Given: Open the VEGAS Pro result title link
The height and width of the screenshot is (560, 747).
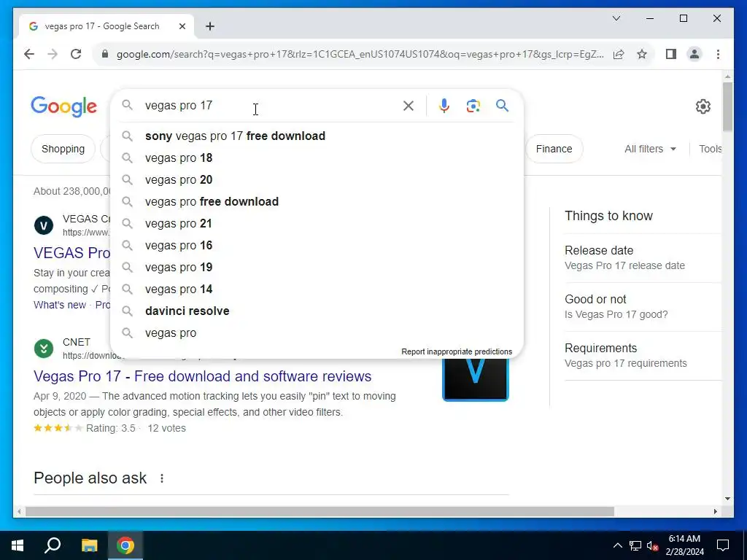Looking at the screenshot, I should pyautogui.click(x=72, y=253).
